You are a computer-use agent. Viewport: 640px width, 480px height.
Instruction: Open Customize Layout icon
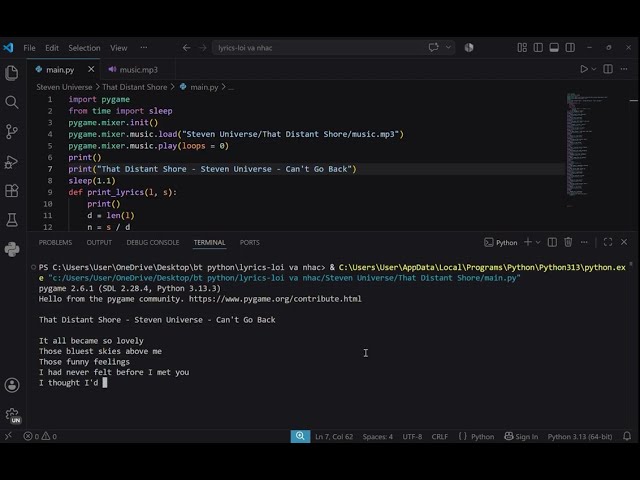(522, 48)
